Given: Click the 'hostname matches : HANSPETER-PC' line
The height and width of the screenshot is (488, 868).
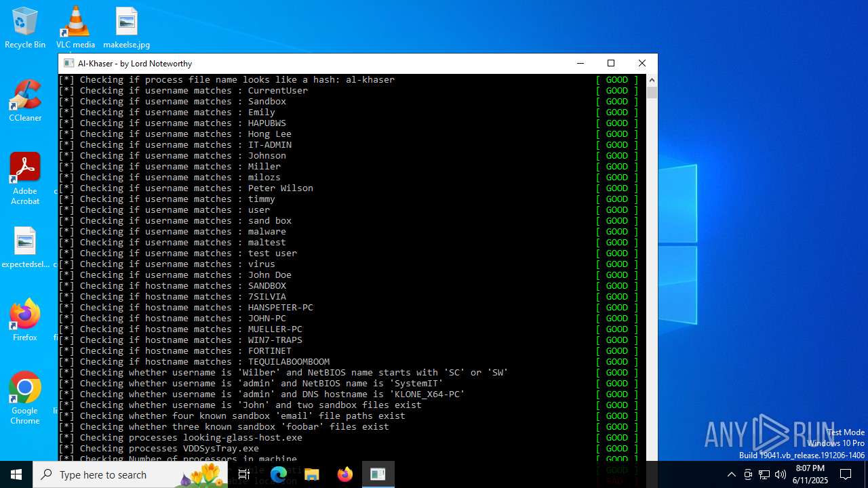Looking at the screenshot, I should click(x=186, y=308).
